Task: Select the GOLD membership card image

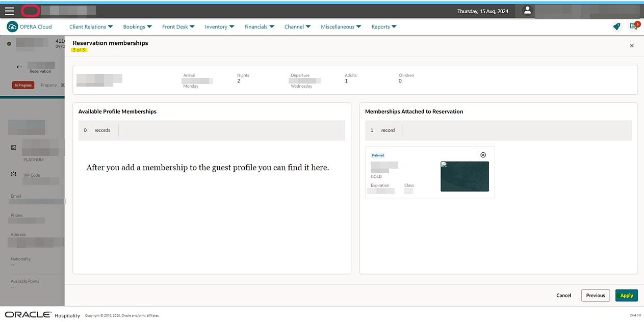Action: pos(465,176)
